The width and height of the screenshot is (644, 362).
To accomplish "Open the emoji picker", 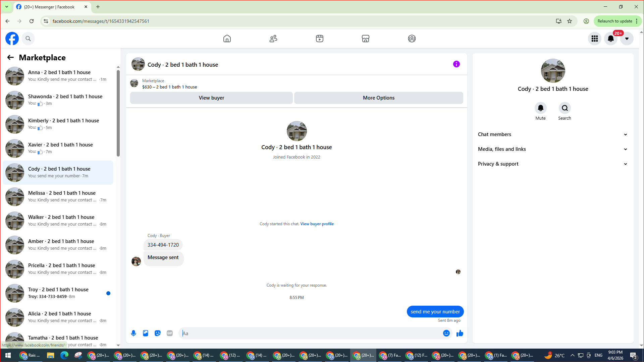I will [446, 333].
